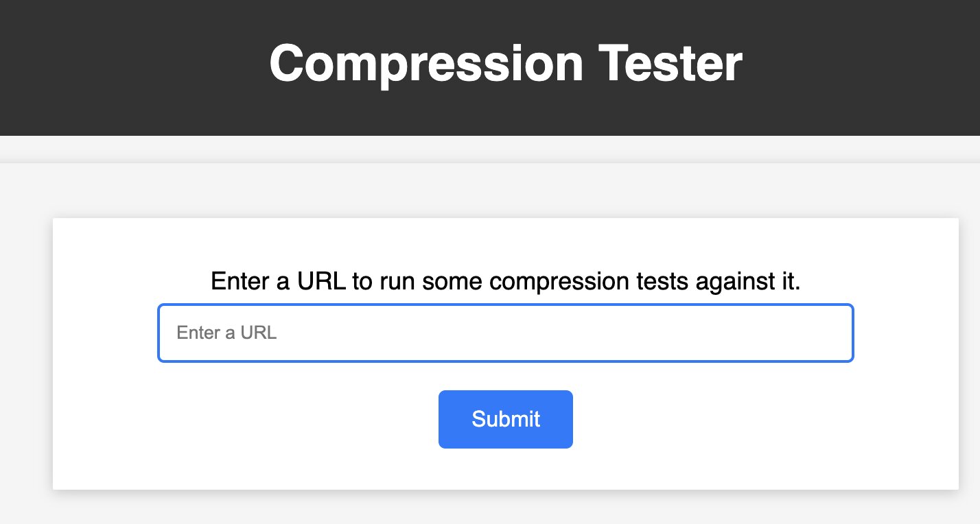
Task: Click the Enter a URL placeholder text
Action: point(226,333)
